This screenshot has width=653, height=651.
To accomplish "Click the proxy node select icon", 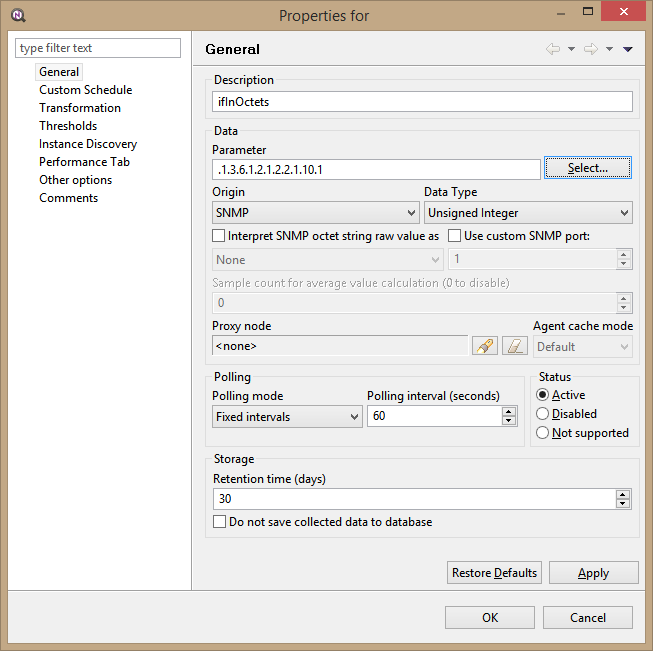I will [484, 346].
